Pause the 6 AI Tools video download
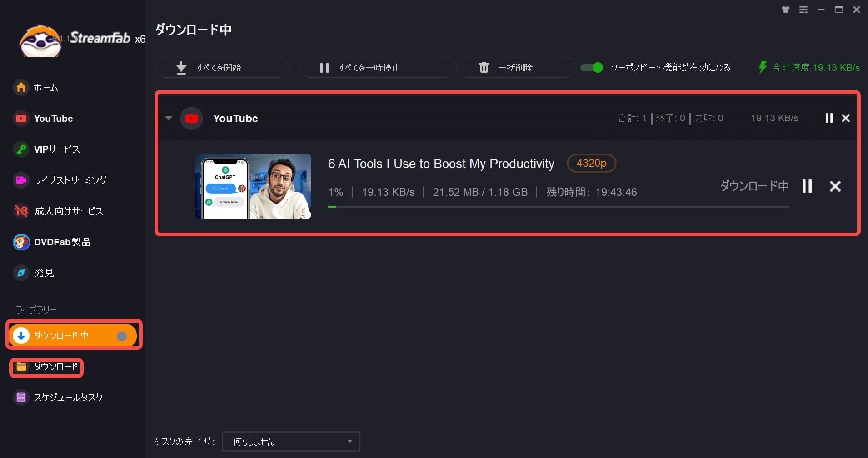Viewport: 868px width, 458px height. pyautogui.click(x=807, y=186)
